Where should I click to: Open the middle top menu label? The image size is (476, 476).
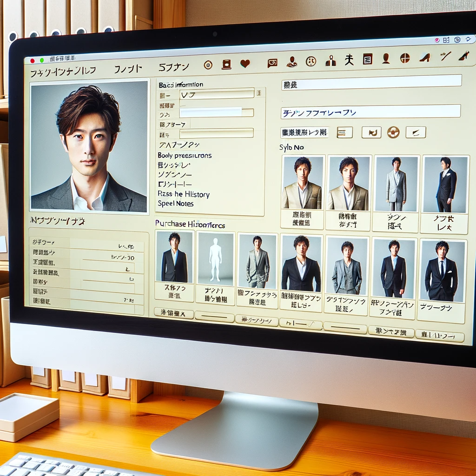coord(128,69)
